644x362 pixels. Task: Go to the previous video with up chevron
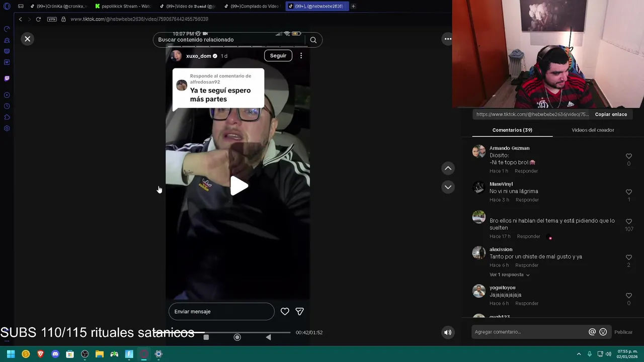coord(448,168)
